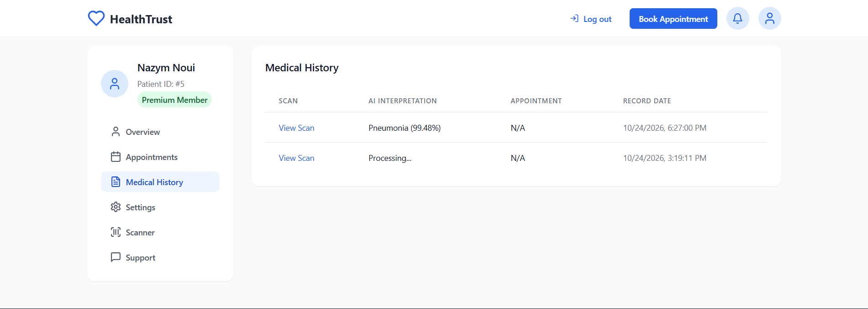
Task: Click the Overview person icon
Action: pos(116,132)
